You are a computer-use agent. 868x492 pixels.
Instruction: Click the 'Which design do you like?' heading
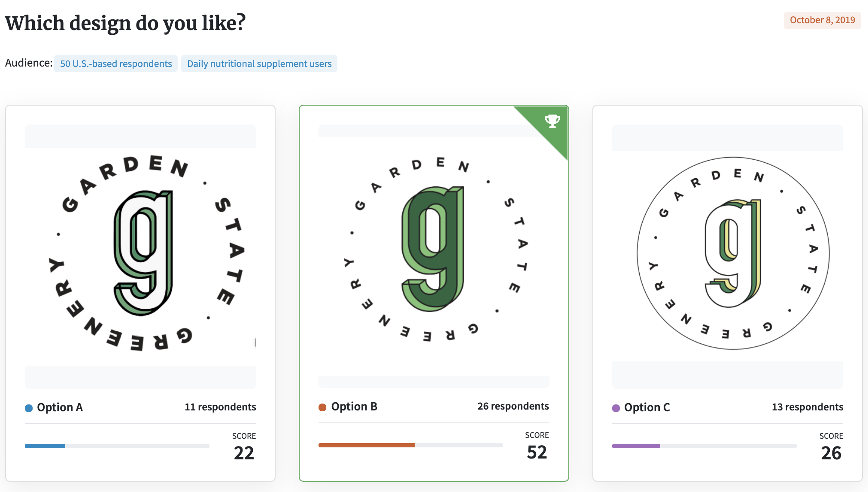(125, 23)
